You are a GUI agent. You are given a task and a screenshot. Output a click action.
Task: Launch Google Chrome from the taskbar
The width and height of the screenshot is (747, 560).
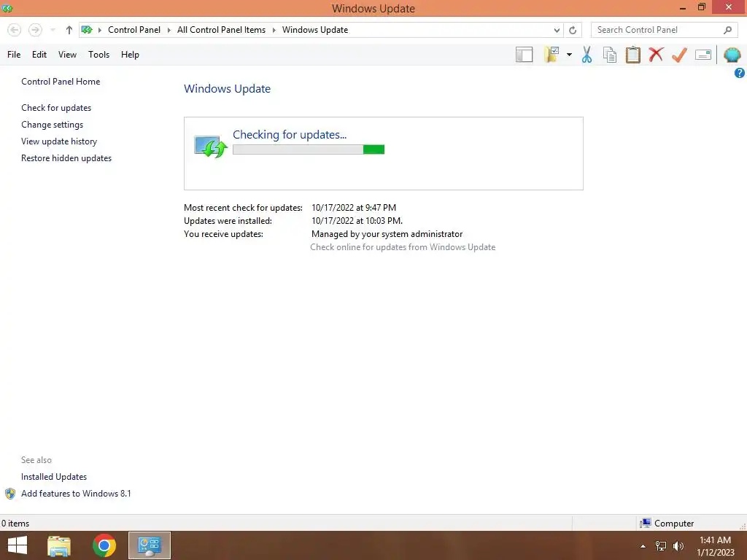104,545
